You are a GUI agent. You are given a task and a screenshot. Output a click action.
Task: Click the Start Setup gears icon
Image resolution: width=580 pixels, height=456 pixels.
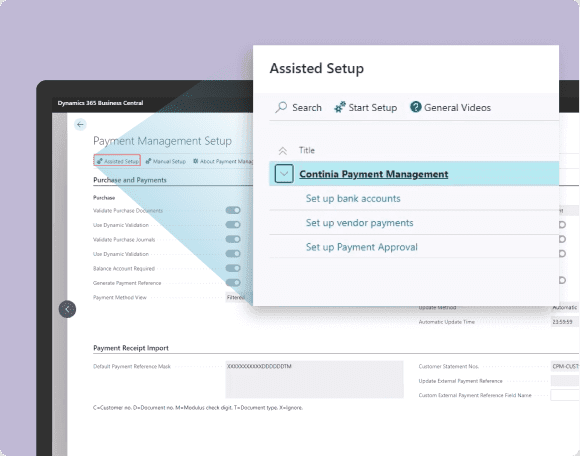tap(340, 107)
